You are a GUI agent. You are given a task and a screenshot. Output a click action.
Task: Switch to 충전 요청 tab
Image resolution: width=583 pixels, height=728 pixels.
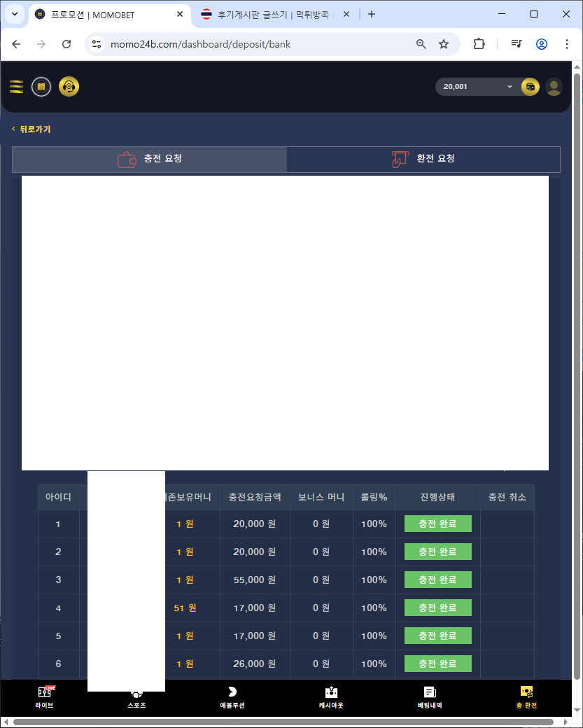(x=150, y=159)
